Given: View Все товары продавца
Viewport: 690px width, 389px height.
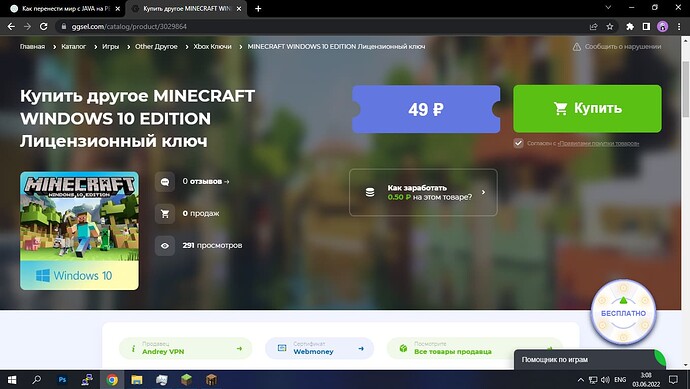Looking at the screenshot, I should (474, 348).
